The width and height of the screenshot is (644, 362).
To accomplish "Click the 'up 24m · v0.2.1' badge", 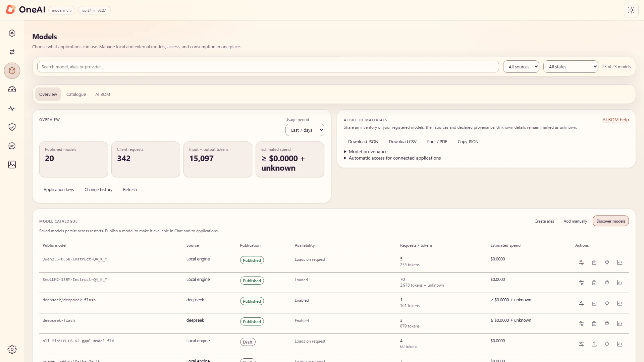I will [94, 10].
